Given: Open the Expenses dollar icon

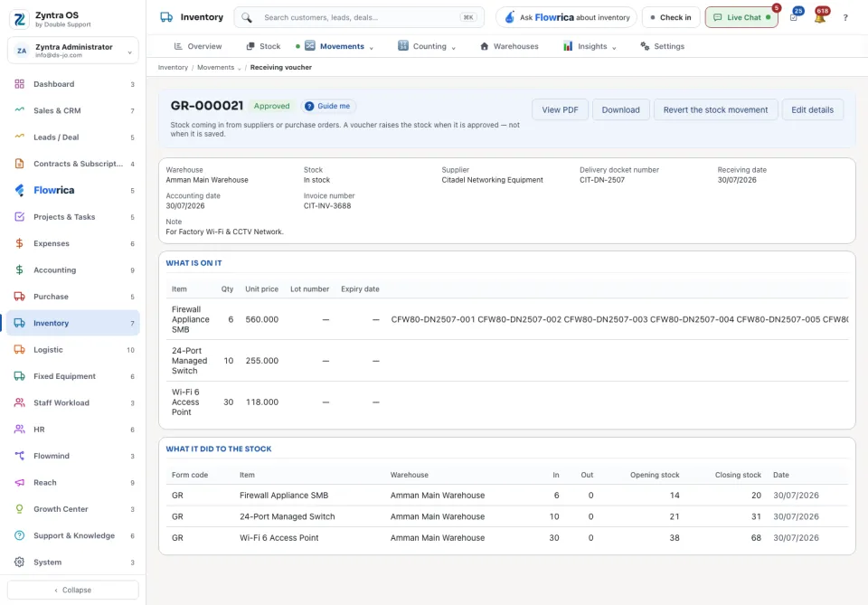Looking at the screenshot, I should pos(19,243).
